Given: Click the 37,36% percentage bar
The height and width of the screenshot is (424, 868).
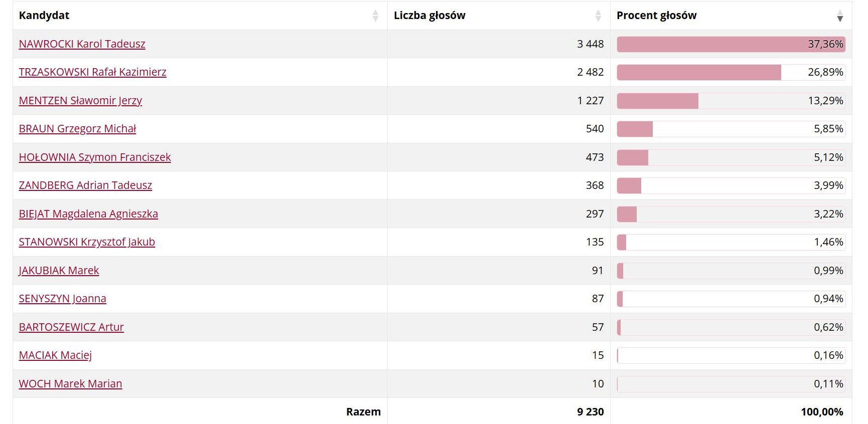Looking at the screenshot, I should (x=731, y=44).
